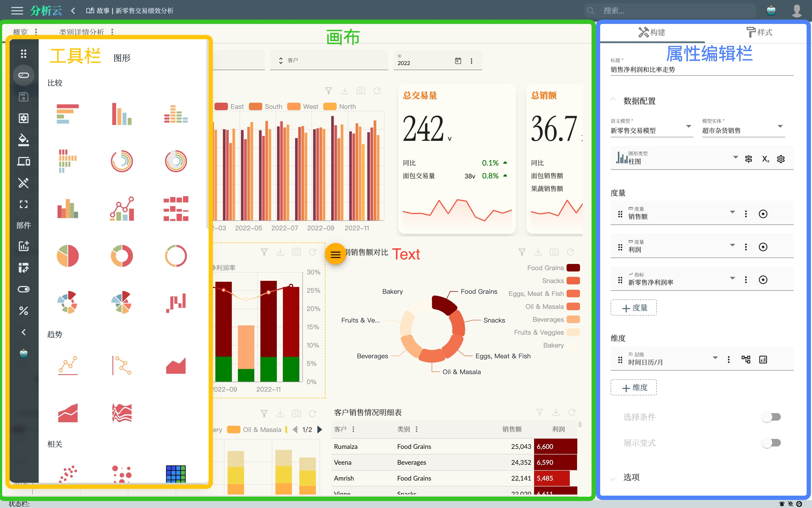Pick the scatter plot under 相关
The width and height of the screenshot is (812, 508).
tap(67, 474)
